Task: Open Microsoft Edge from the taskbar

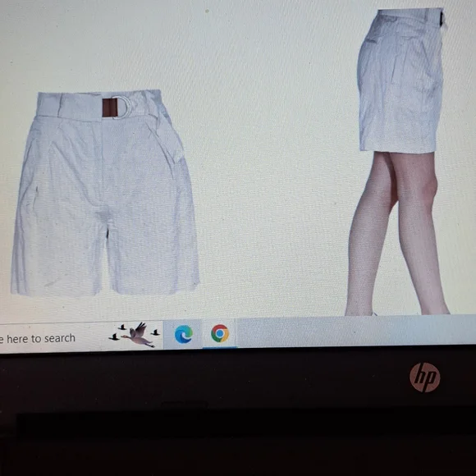Action: (184, 334)
